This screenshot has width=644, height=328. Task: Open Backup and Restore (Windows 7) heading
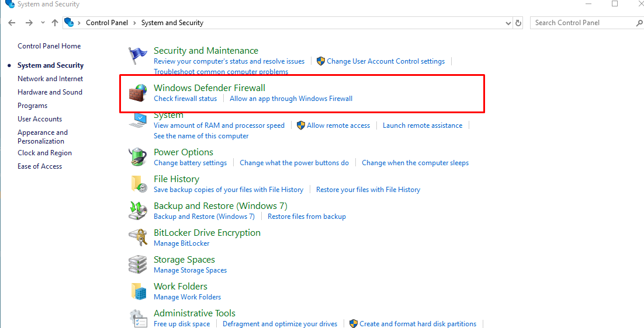220,206
